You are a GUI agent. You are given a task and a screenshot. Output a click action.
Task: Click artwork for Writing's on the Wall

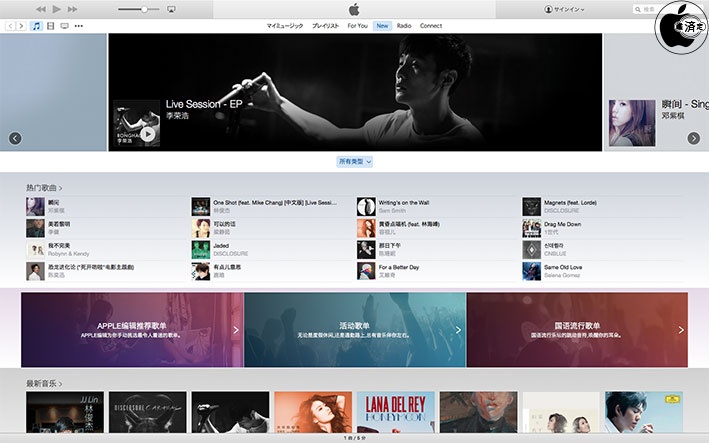click(366, 207)
